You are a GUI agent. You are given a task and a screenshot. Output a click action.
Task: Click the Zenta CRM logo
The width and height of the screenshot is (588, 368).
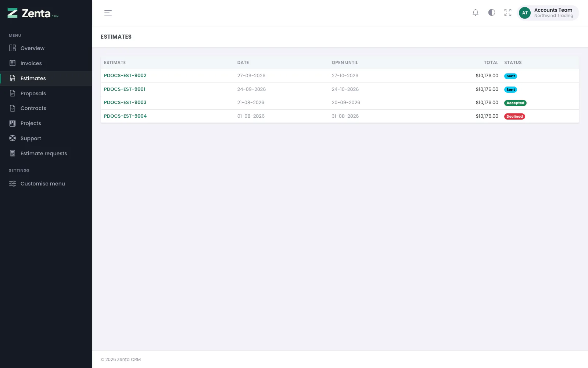[33, 13]
